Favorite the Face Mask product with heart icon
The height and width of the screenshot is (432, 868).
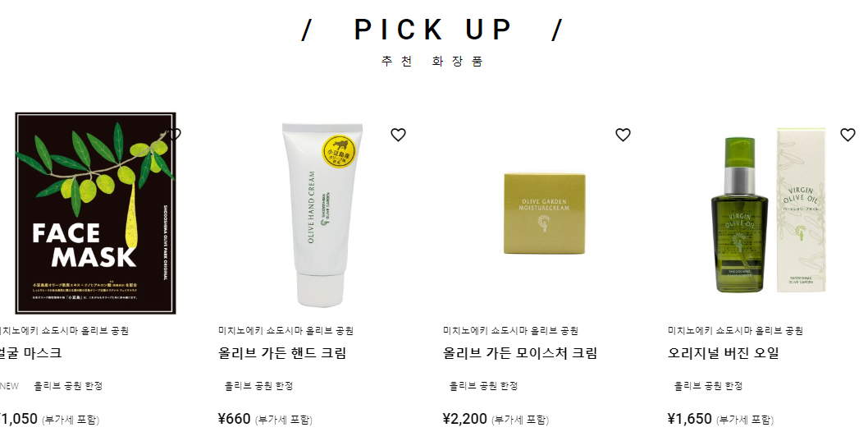pyautogui.click(x=174, y=135)
